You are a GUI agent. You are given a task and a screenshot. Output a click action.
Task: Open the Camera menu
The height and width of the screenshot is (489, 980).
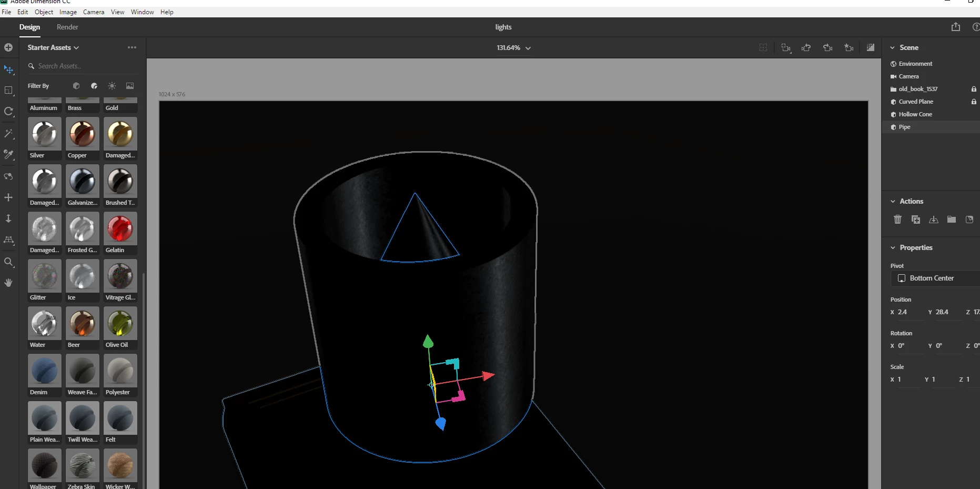click(94, 12)
